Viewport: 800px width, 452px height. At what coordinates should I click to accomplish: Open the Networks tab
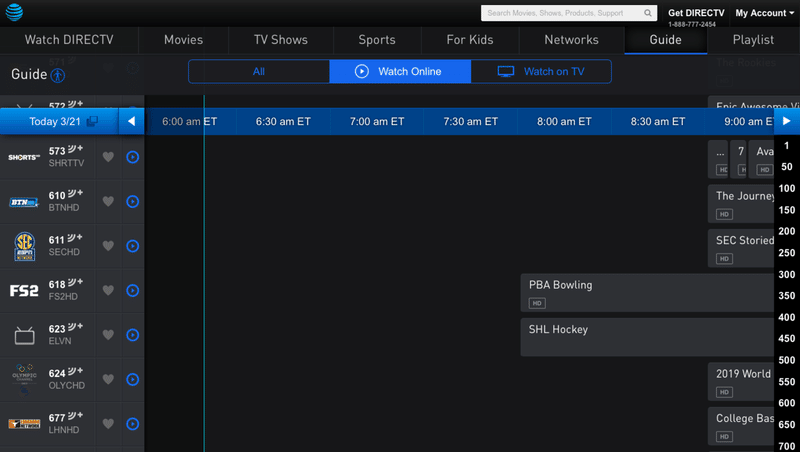571,40
